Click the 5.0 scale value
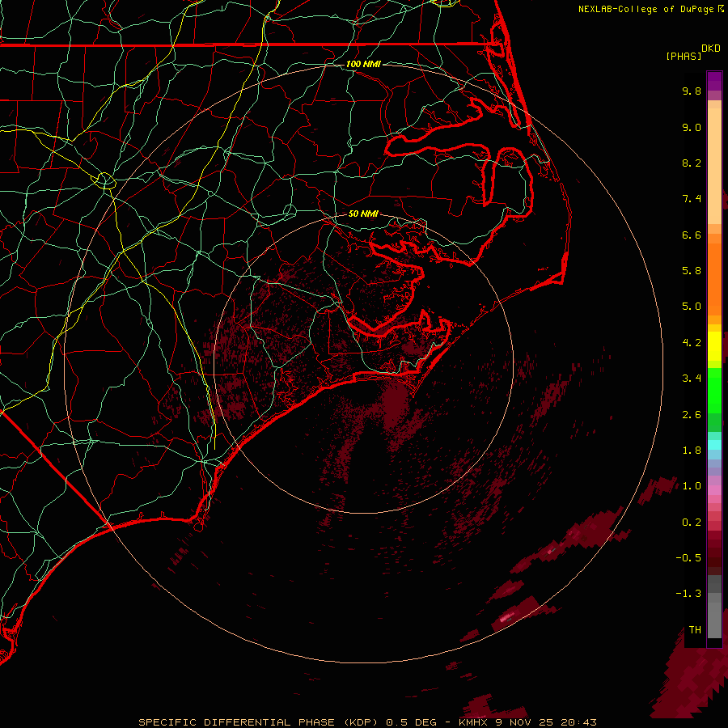This screenshot has width=728, height=728. (692, 307)
